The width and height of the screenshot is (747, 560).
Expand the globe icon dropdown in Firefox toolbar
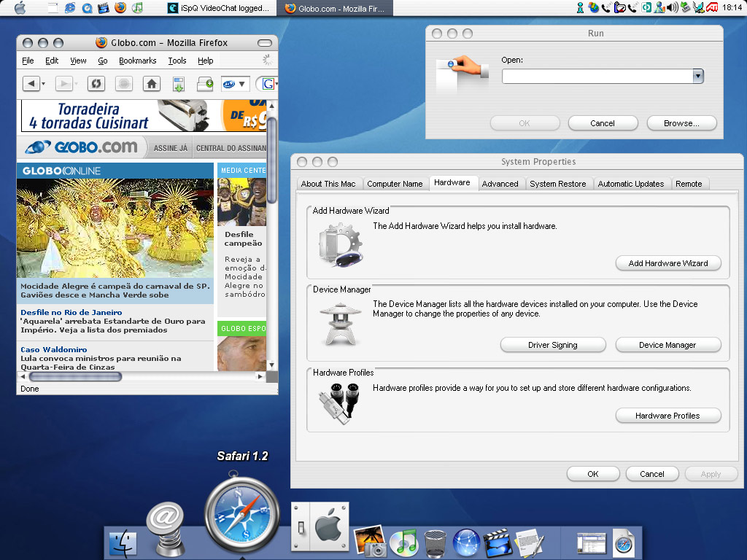tap(241, 83)
